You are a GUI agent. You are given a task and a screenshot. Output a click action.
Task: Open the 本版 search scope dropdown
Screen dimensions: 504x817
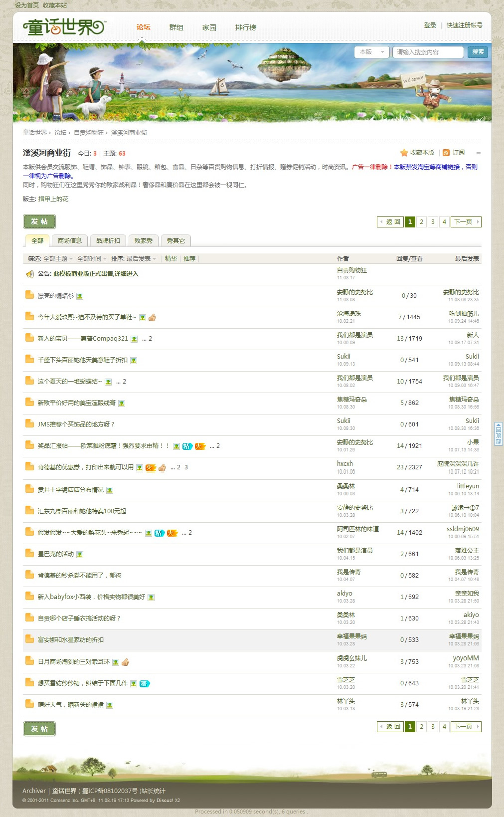(372, 52)
